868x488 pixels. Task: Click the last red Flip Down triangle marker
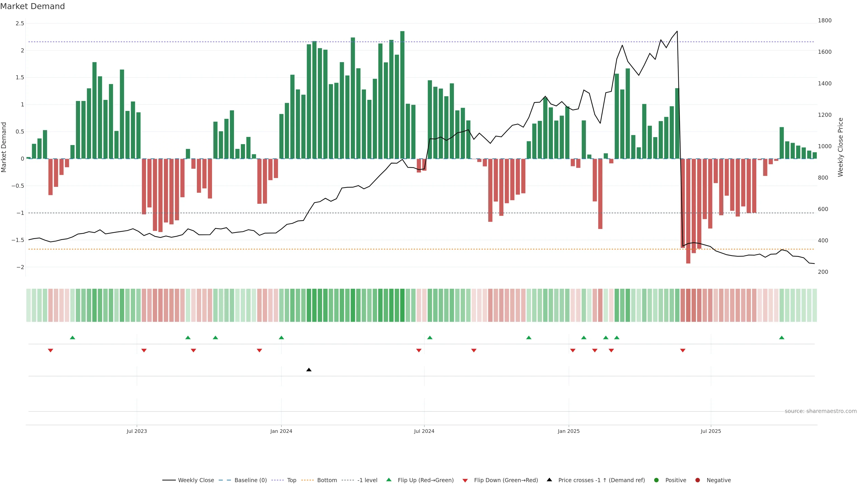pyautogui.click(x=683, y=351)
